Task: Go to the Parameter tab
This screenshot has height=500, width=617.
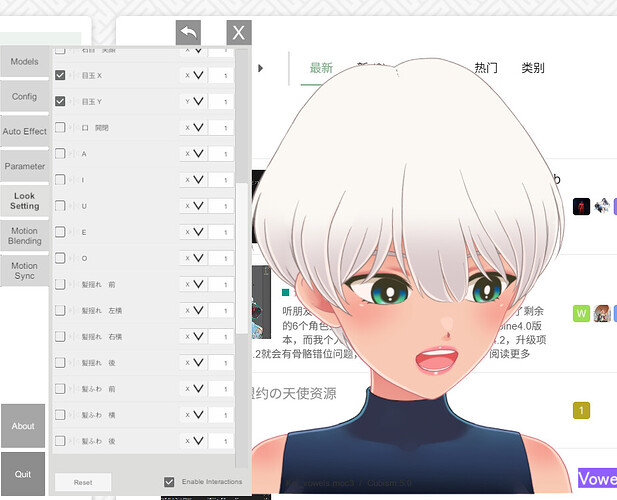Action: [x=24, y=166]
